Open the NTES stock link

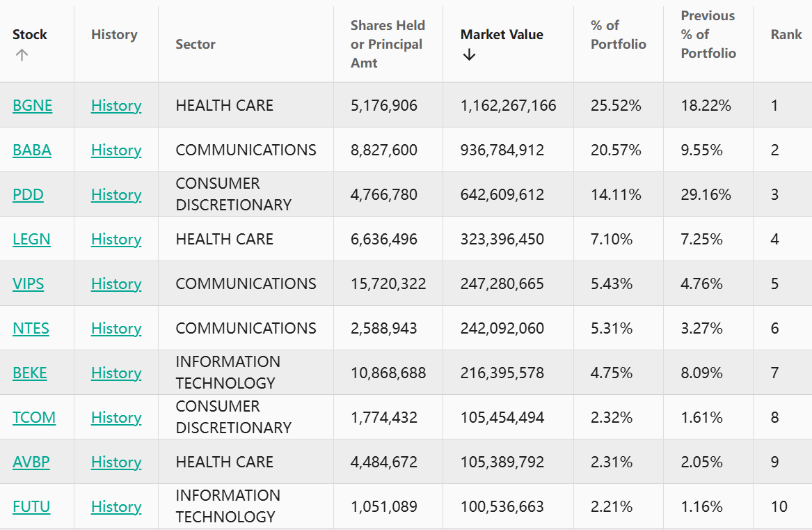31,329
